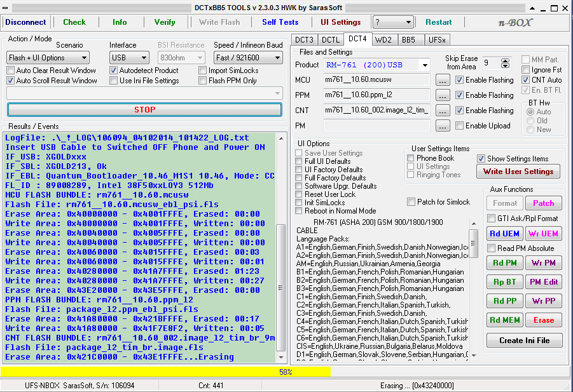Image resolution: width=573 pixels, height=392 pixels.
Task: Toggle Autodetect Product checkbox
Action: [x=114, y=71]
